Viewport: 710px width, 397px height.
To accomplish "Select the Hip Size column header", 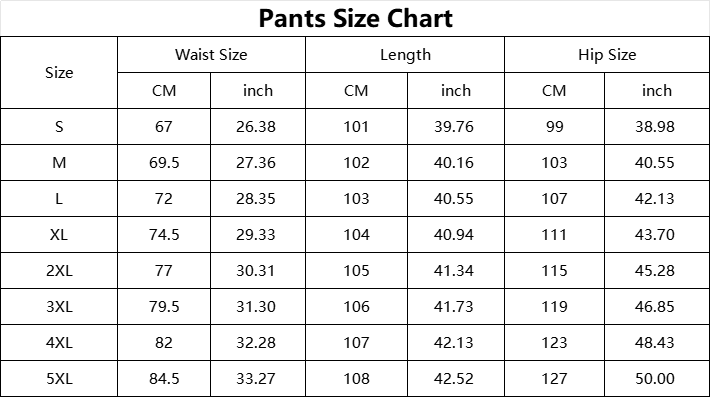I will pos(607,55).
